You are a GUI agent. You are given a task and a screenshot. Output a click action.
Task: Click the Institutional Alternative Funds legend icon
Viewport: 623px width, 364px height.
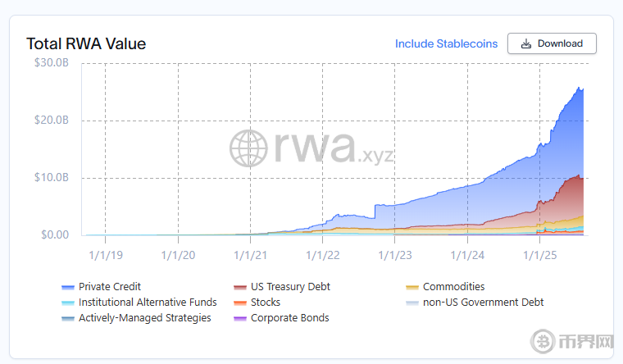[68, 303]
